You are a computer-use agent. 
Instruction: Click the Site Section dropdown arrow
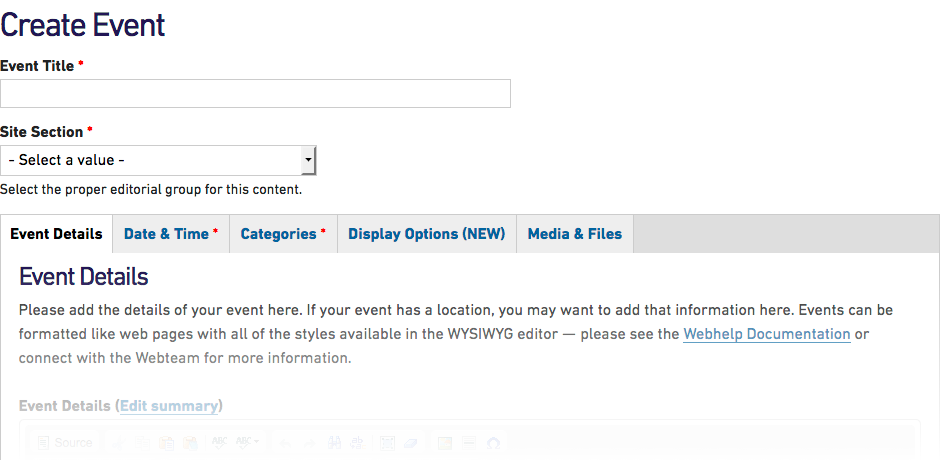click(308, 160)
